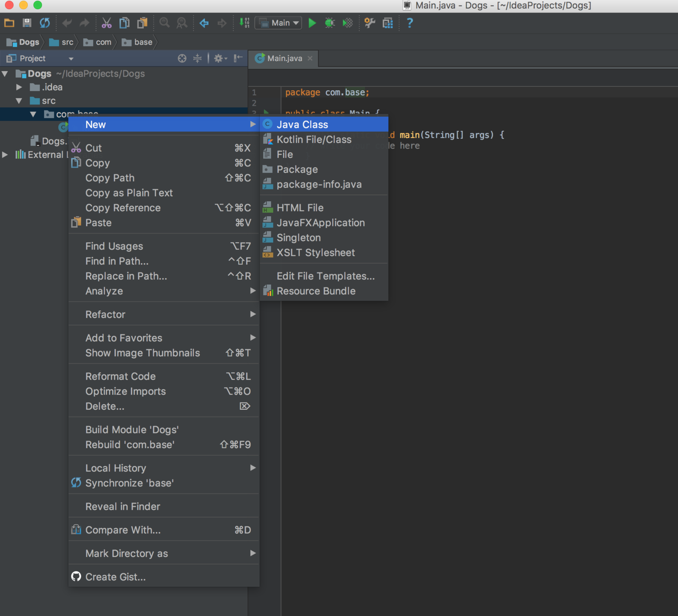This screenshot has width=678, height=616.
Task: Choose Paste from context menu
Action: (164, 223)
